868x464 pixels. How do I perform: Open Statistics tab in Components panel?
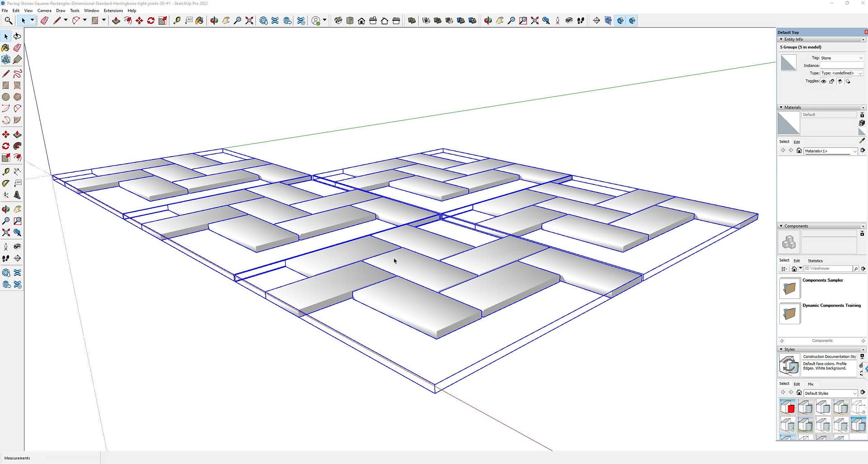click(815, 260)
